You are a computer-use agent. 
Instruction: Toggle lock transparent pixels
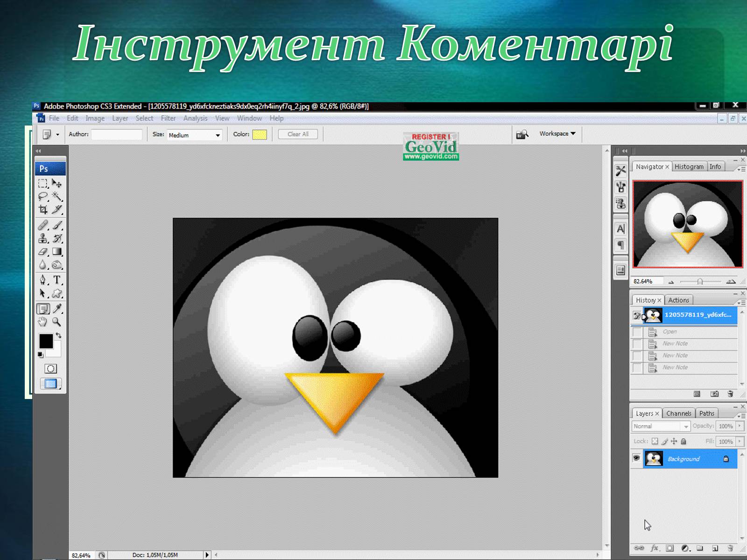(655, 441)
